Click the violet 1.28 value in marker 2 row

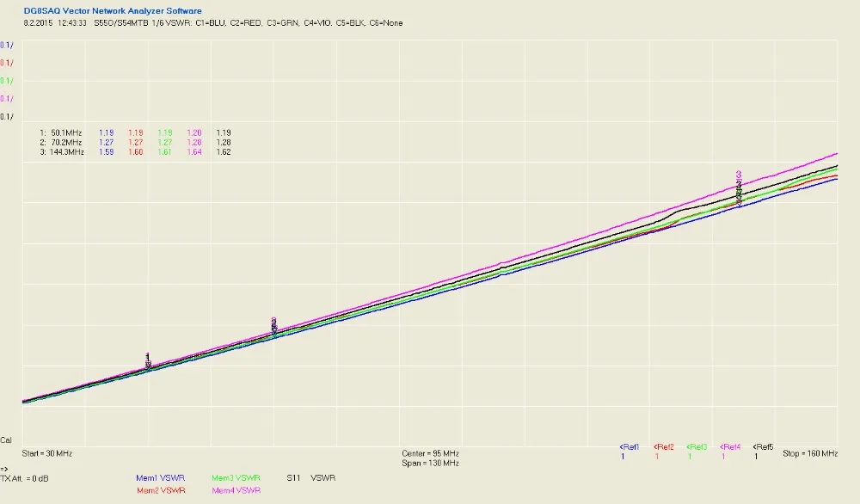tap(194, 143)
